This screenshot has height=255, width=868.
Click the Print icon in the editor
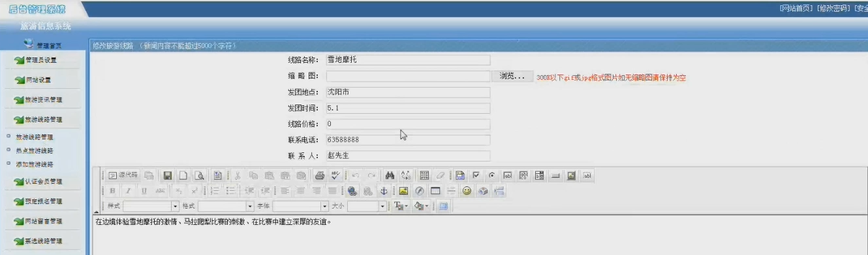click(320, 175)
